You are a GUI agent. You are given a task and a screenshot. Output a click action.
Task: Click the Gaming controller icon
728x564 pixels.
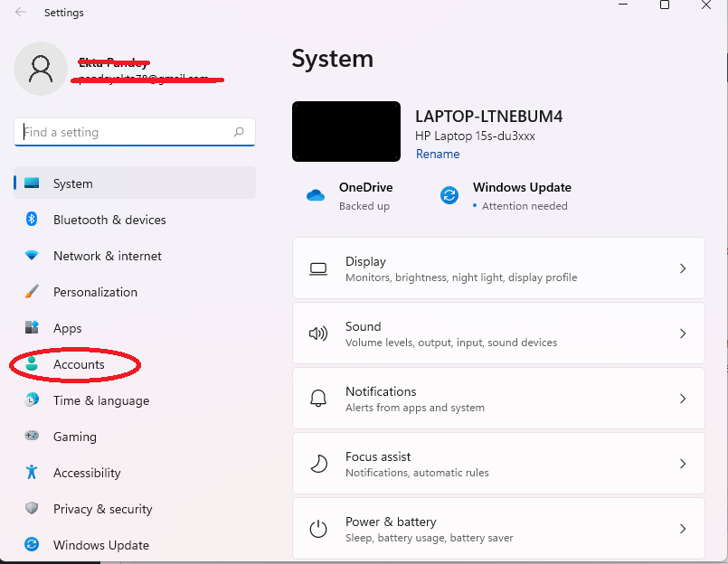tap(32, 437)
